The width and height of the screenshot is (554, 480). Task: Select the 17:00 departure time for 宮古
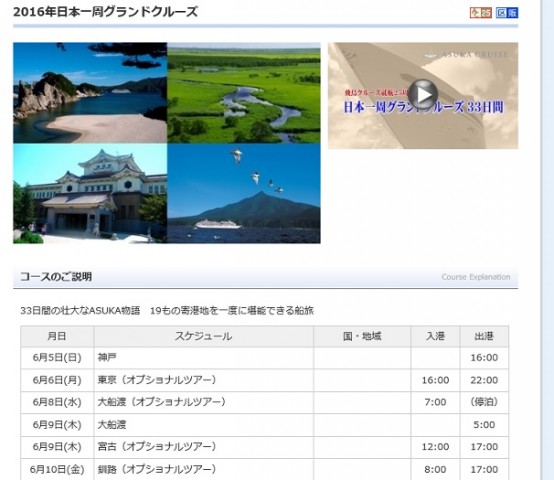pyautogui.click(x=484, y=447)
